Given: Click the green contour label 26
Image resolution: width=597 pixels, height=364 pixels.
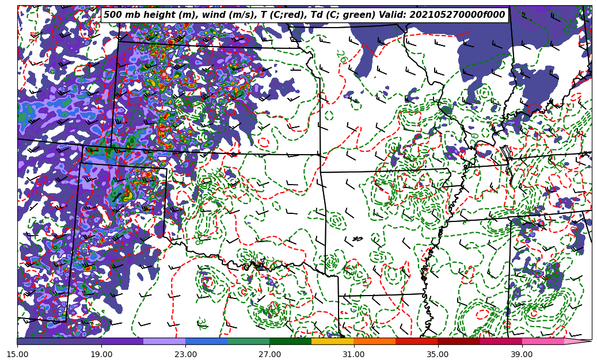Looking at the screenshot, I should click(341, 57).
